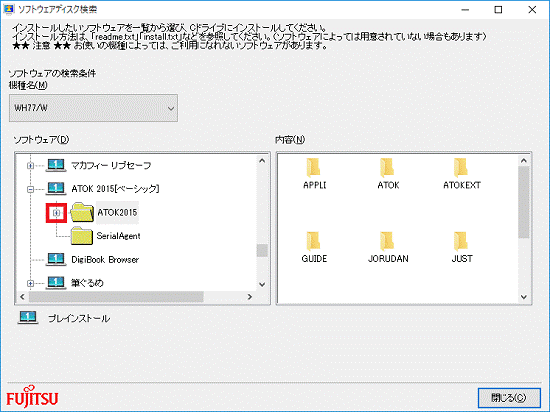Click the title bar application icon
550x412 pixels.
click(8, 9)
